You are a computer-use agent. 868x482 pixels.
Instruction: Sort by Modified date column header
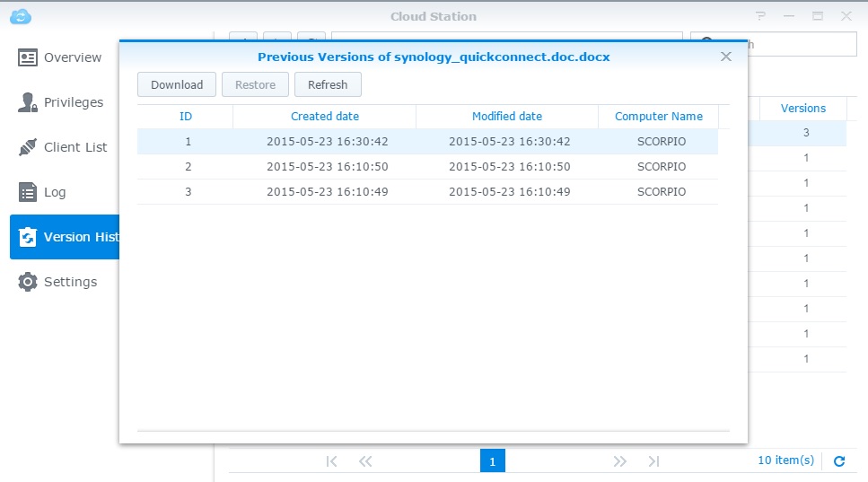(507, 116)
